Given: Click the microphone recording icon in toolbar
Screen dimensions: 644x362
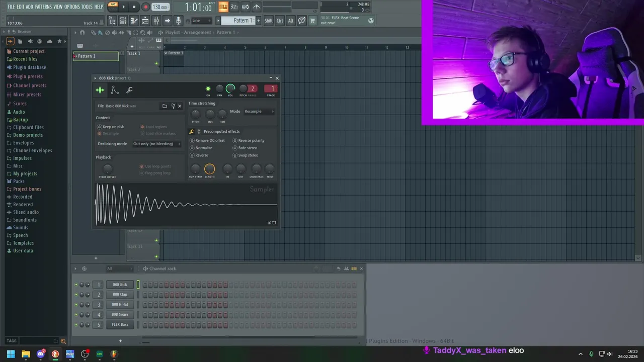Looking at the screenshot, I should click(178, 21).
